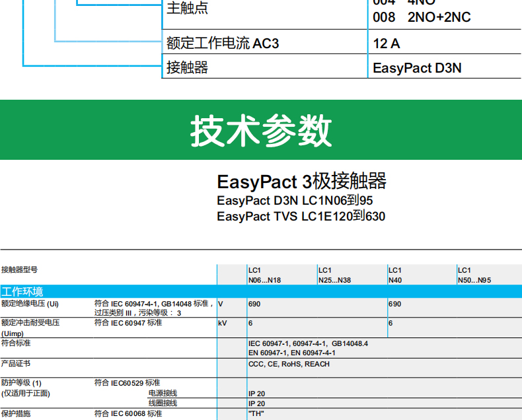Image resolution: width=522 pixels, height=420 pixels.
Task: Select the '008 2NO+2NC' value
Action: click(422, 17)
